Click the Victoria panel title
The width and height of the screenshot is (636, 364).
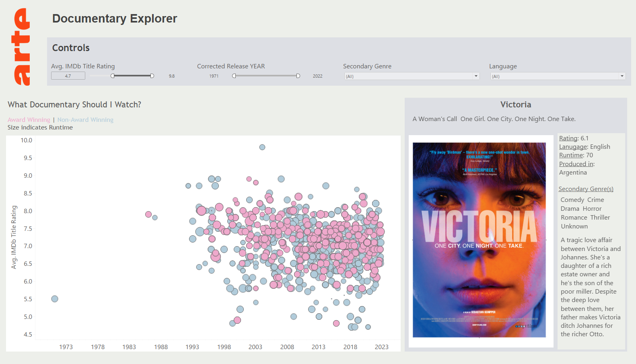(x=516, y=105)
